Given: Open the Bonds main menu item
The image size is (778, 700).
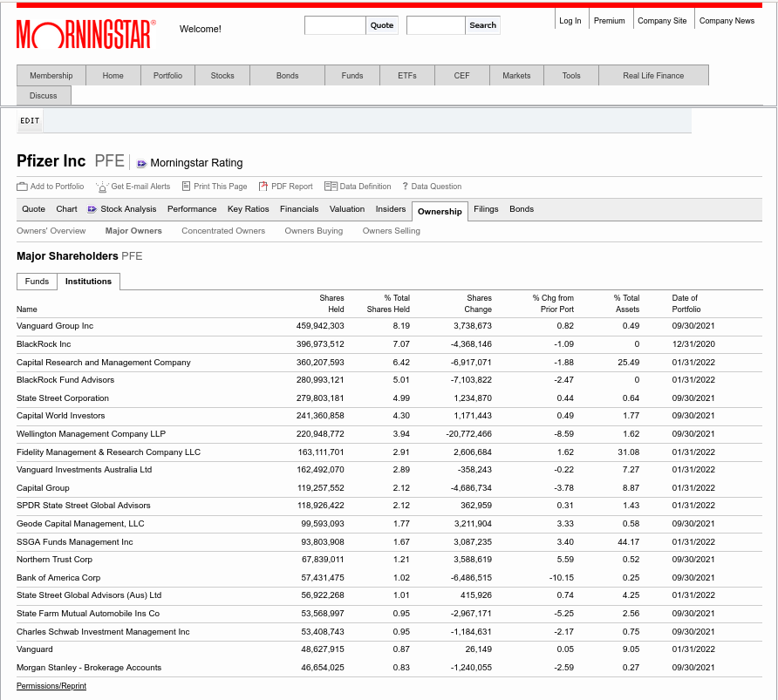Looking at the screenshot, I should point(287,75).
